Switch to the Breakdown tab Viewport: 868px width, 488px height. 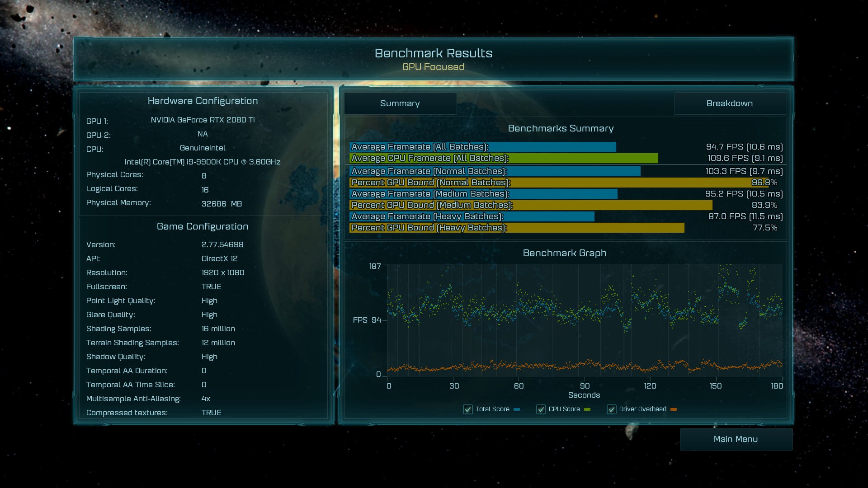pyautogui.click(x=730, y=103)
